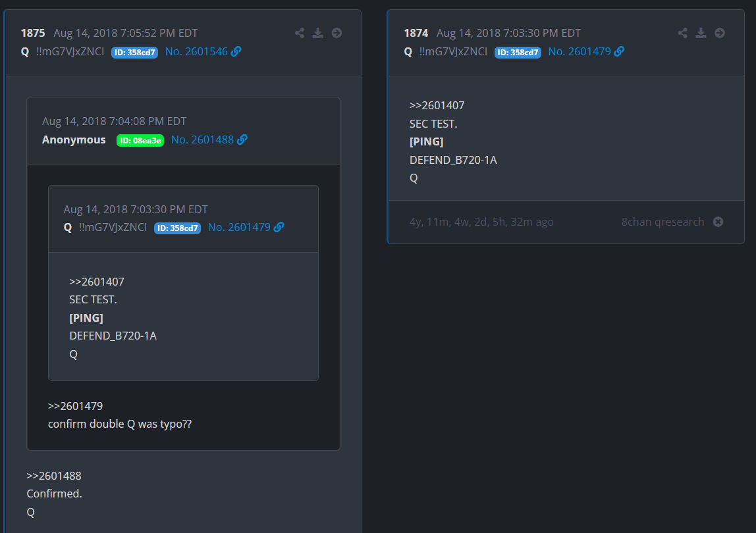Viewport: 756px width, 533px height.
Task: Open nested quote link No. 2601479
Action: (x=239, y=228)
